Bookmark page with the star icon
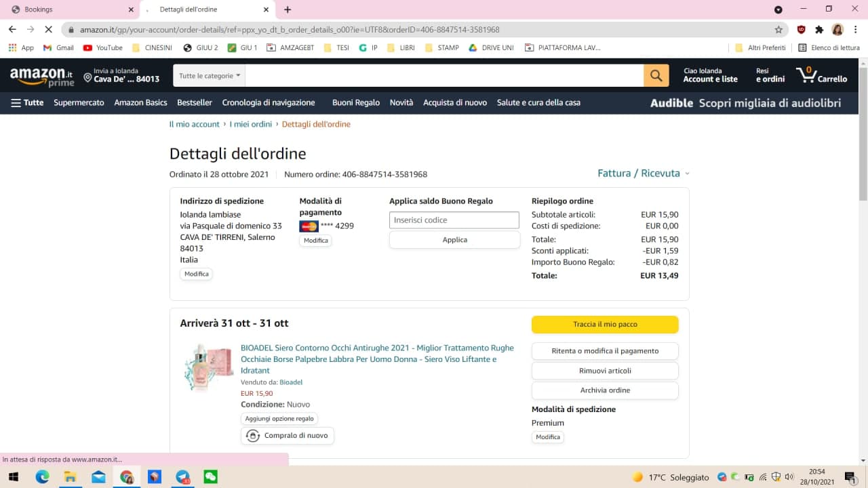This screenshot has width=868, height=488. coord(778,30)
